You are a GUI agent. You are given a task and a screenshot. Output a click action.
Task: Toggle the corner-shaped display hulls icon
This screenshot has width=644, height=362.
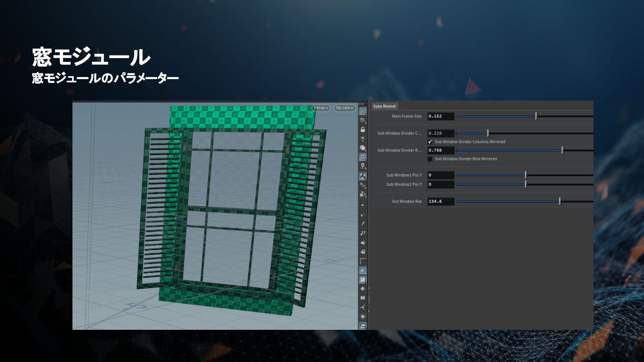363,261
